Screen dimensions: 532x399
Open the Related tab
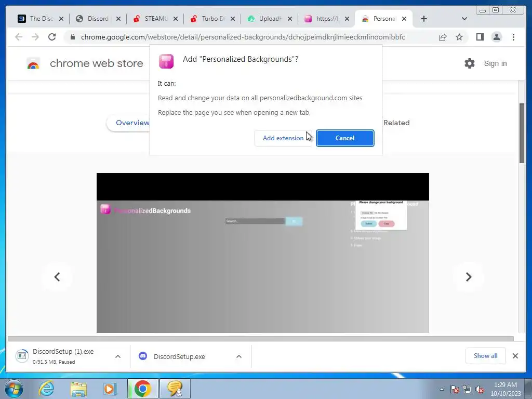[x=396, y=123]
